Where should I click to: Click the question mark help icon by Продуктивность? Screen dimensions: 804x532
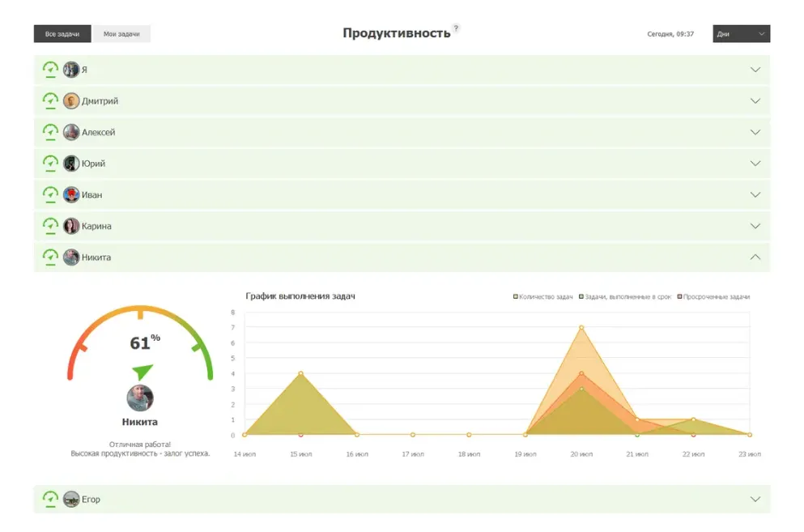pos(456,28)
